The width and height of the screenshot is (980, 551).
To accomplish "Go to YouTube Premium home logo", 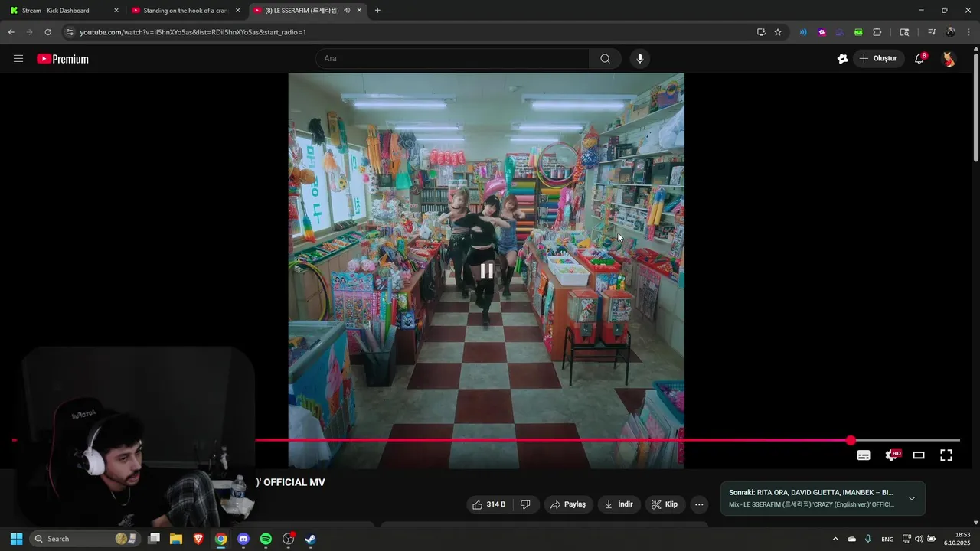I will point(63,59).
